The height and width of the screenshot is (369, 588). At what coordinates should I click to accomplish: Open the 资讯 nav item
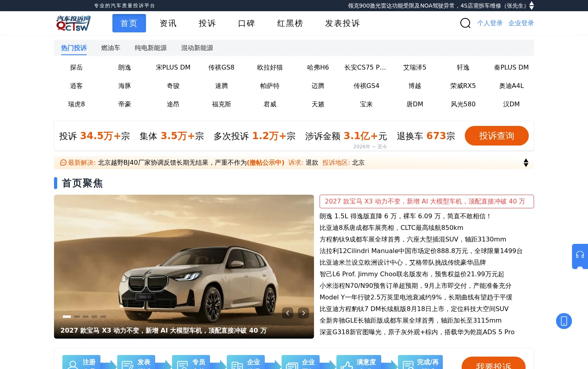(168, 23)
